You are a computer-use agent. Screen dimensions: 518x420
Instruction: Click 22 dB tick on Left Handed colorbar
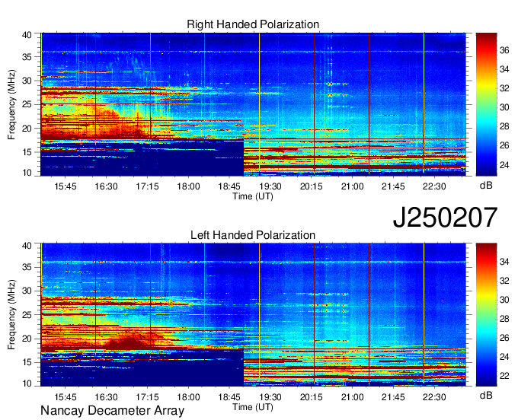pyautogui.click(x=504, y=376)
